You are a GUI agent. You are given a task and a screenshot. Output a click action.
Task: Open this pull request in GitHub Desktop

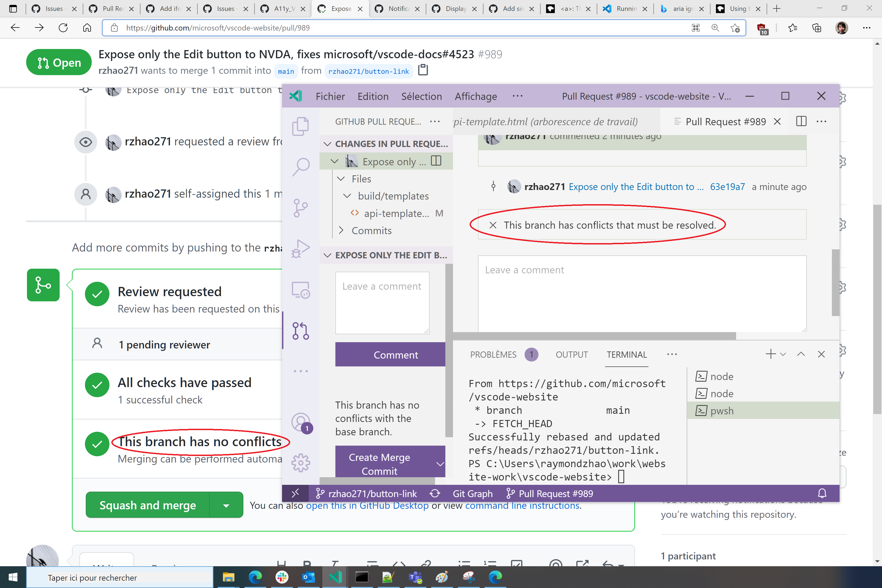(x=367, y=506)
